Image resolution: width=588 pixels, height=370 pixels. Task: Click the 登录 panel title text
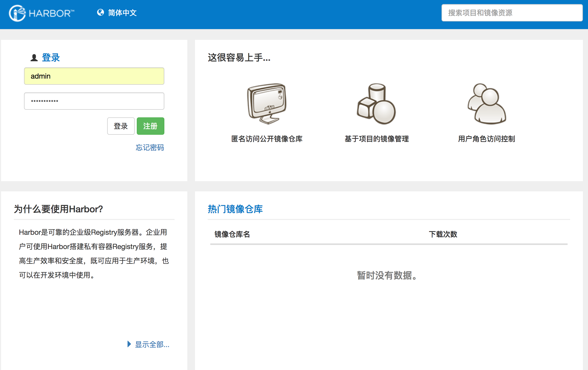pyautogui.click(x=51, y=58)
